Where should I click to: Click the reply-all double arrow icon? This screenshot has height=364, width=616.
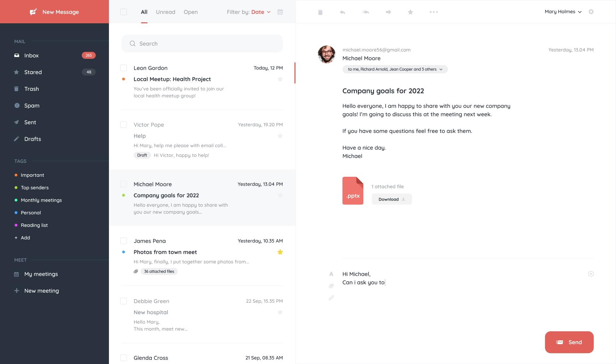pyautogui.click(x=365, y=12)
